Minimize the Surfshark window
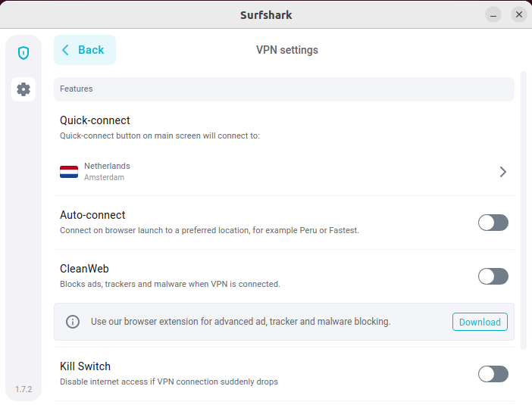Image resolution: width=532 pixels, height=405 pixels. coord(493,15)
